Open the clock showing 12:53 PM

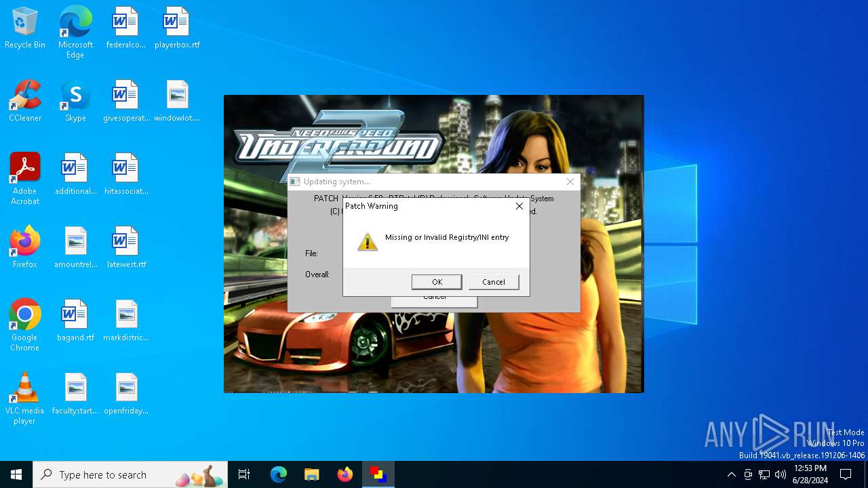pos(810,474)
